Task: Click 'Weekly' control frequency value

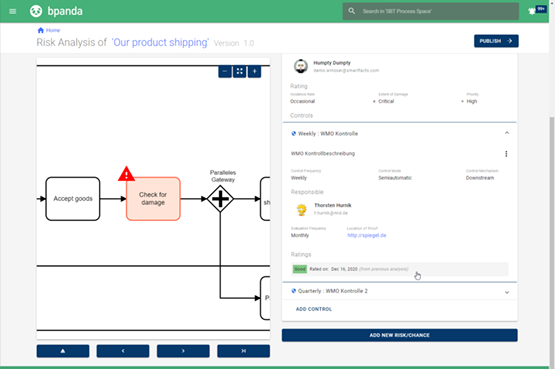Action: point(299,178)
